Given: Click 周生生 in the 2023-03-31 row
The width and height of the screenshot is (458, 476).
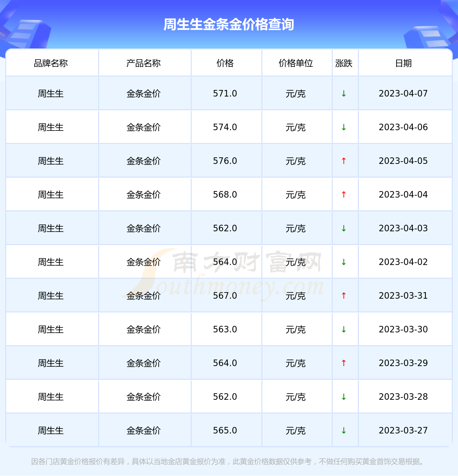Looking at the screenshot, I should 51,296.
